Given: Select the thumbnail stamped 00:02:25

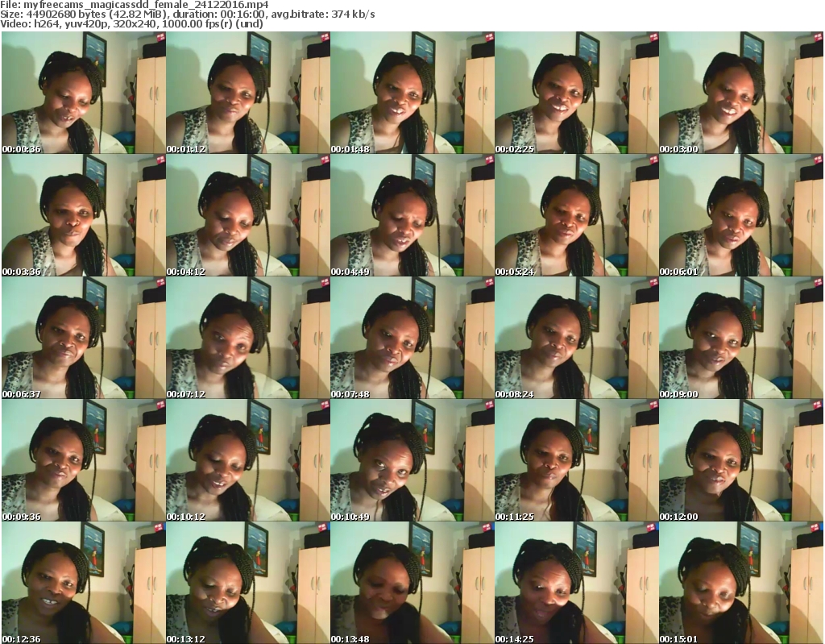Looking at the screenshot, I should point(577,93).
